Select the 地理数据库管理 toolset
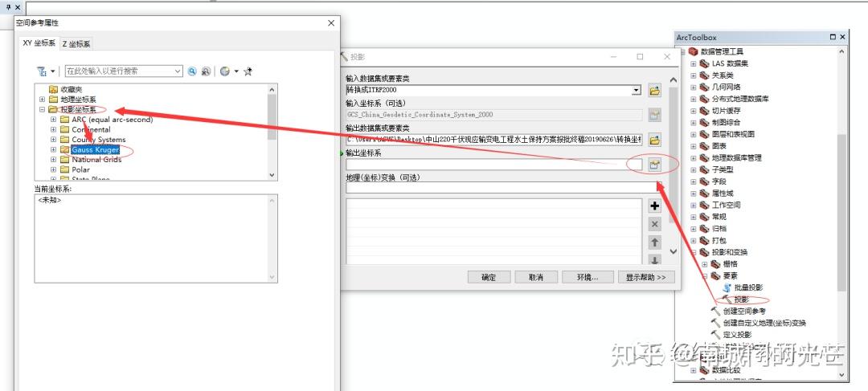 pyautogui.click(x=736, y=157)
